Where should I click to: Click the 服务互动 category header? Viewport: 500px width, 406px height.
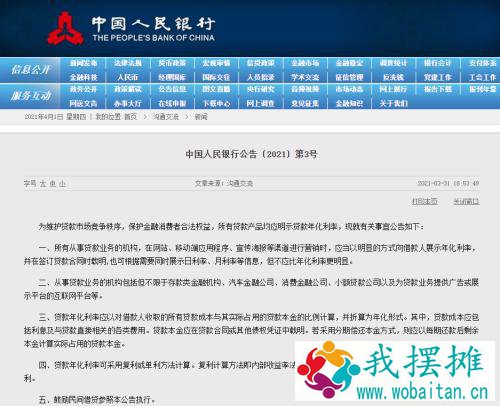pos(30,96)
